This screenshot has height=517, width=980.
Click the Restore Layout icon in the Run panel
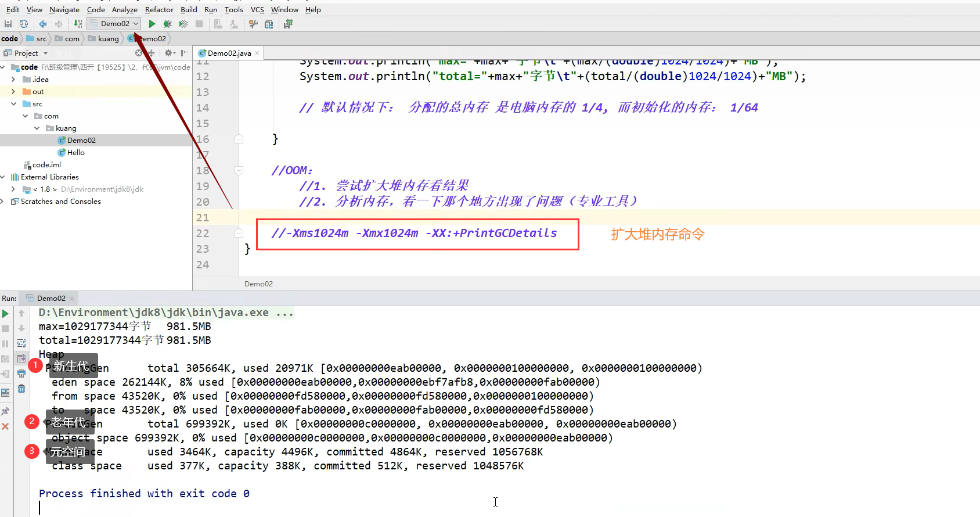coord(5,393)
